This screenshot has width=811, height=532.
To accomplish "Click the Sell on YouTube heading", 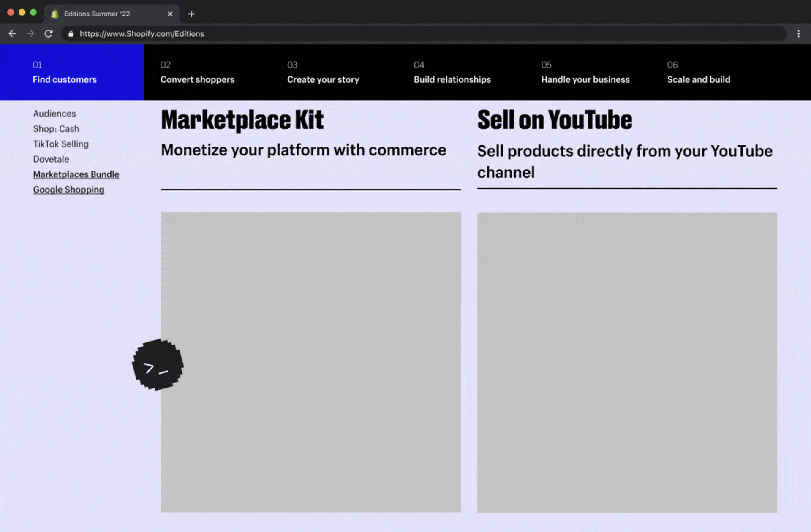I will 555,120.
